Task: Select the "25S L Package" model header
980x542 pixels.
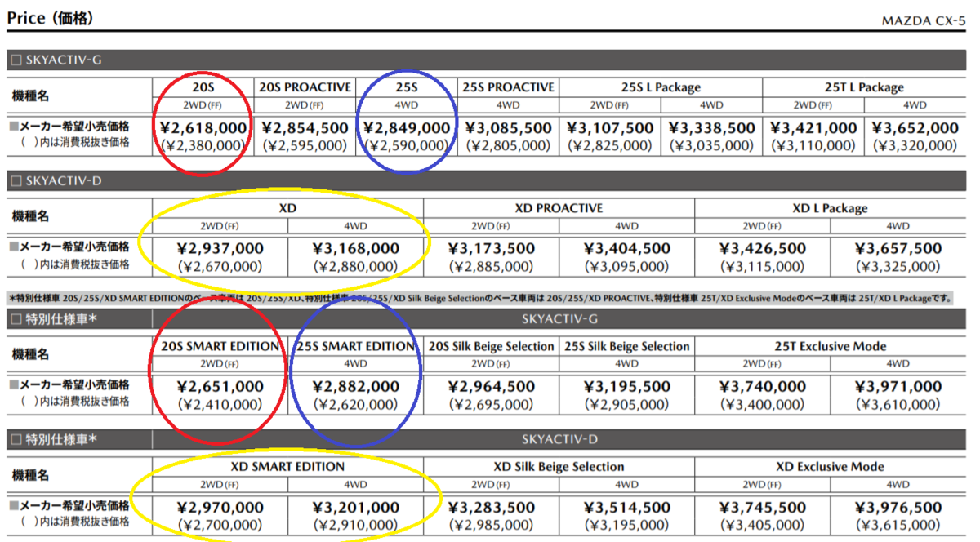Action: click(x=661, y=87)
